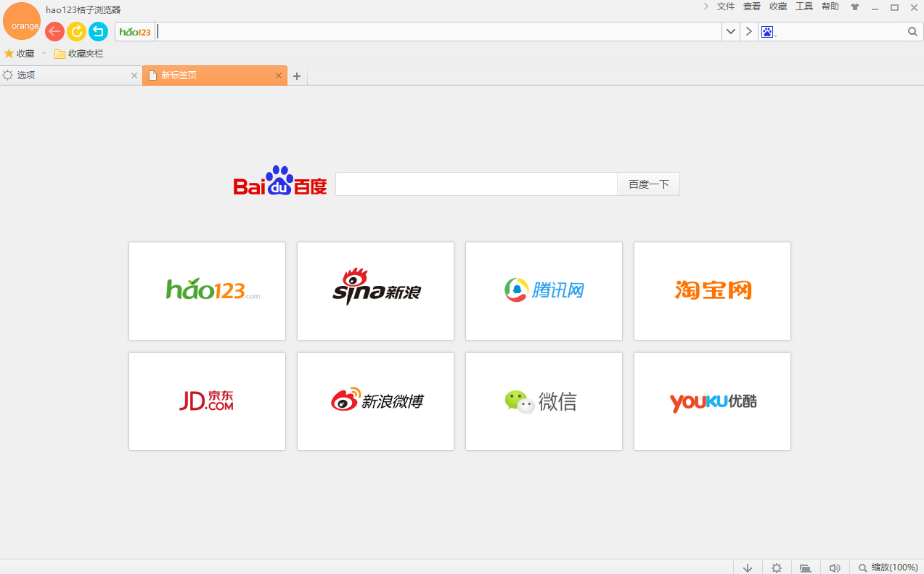The width and height of the screenshot is (924, 574).
Task: Open the 收藏夹栏 folder
Action: pyautogui.click(x=79, y=54)
